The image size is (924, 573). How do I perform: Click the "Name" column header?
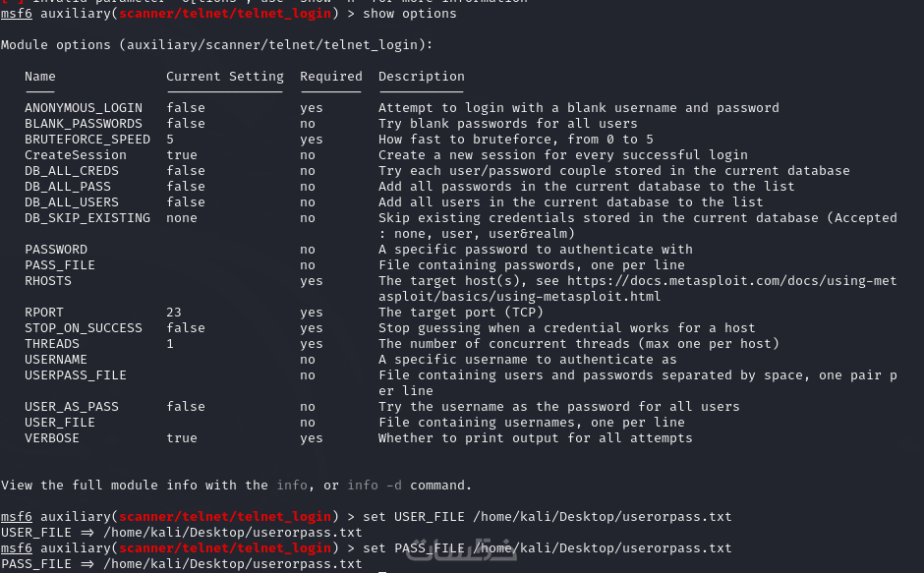(x=40, y=77)
